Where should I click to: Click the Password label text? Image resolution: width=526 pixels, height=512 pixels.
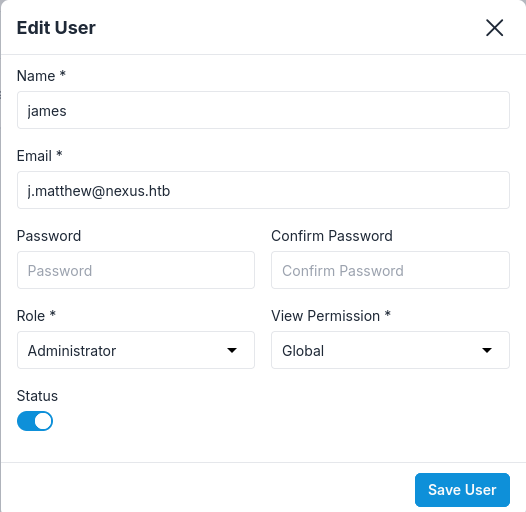point(49,236)
